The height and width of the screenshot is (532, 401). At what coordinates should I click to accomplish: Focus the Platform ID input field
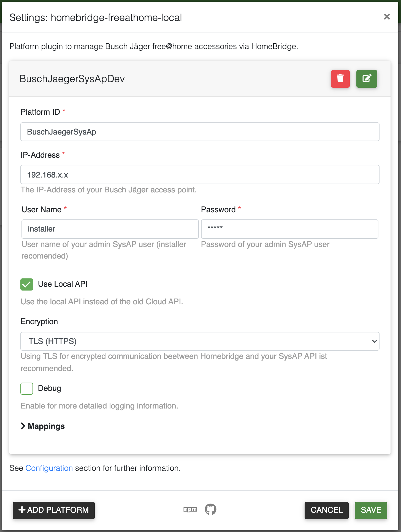click(x=200, y=132)
